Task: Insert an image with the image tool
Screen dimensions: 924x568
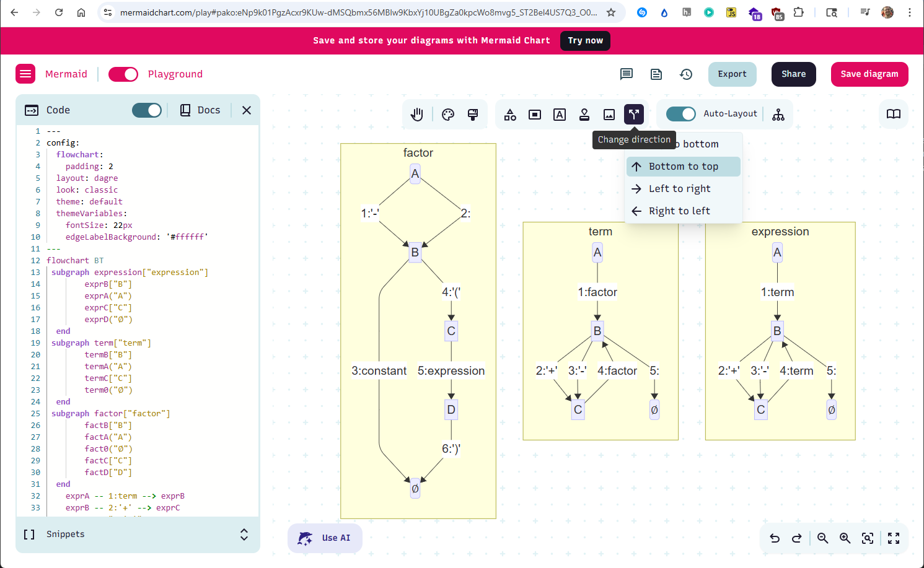Action: click(x=609, y=114)
